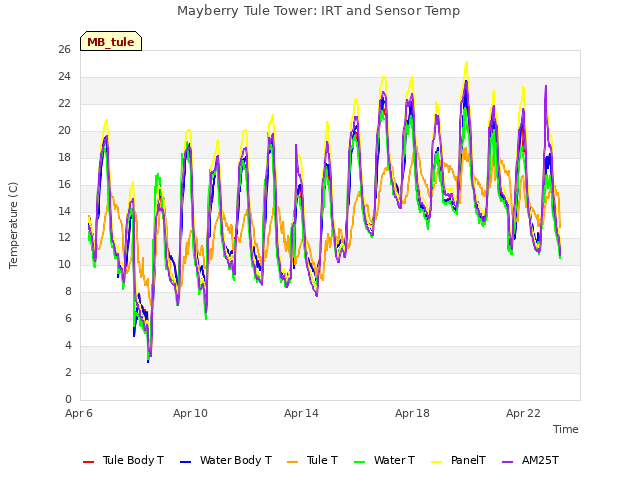This screenshot has height=480, width=640.
Task: Click the chart title Mayberry Tule Tower
Action: click(318, 11)
